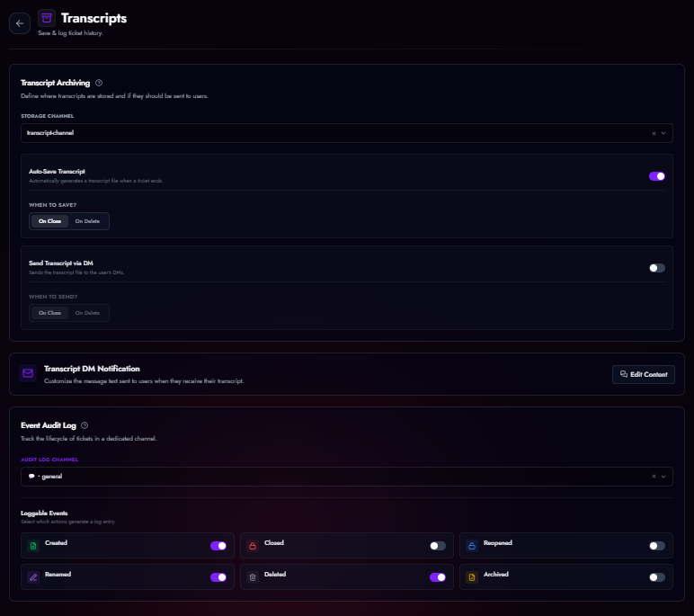Select On Delete under When to Send

point(87,313)
